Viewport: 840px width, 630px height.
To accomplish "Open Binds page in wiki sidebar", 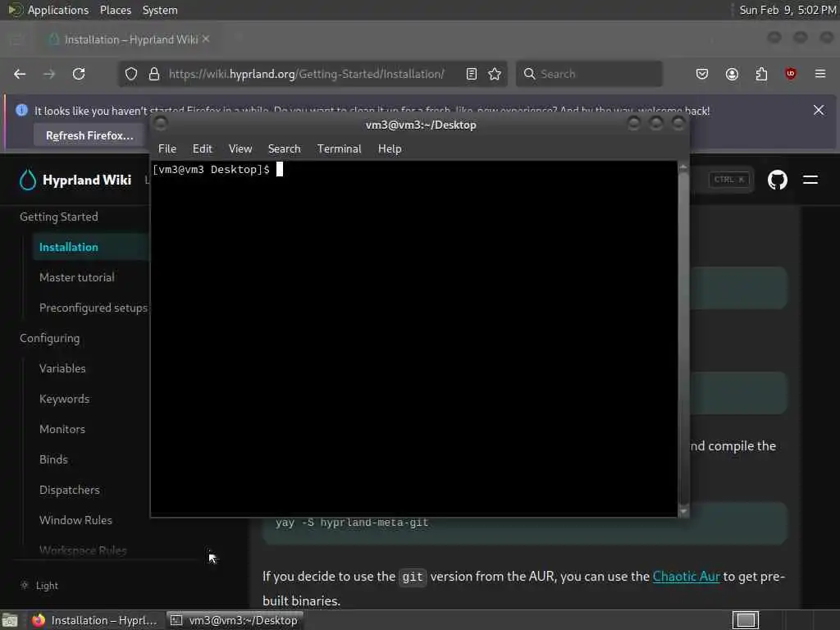I will pyautogui.click(x=53, y=459).
